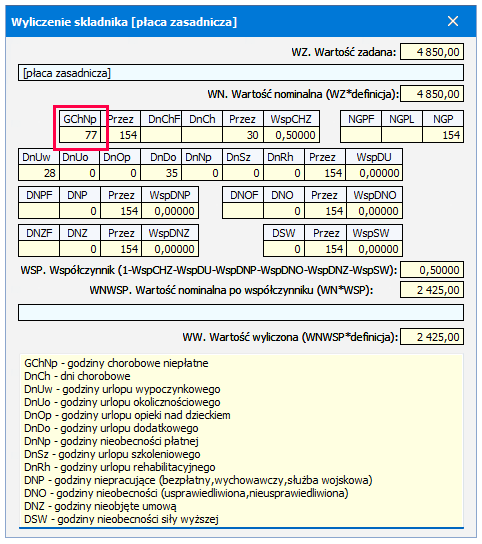Screen dimensions: 482x544
Task: Select the value 30 cell
Action: point(243,135)
